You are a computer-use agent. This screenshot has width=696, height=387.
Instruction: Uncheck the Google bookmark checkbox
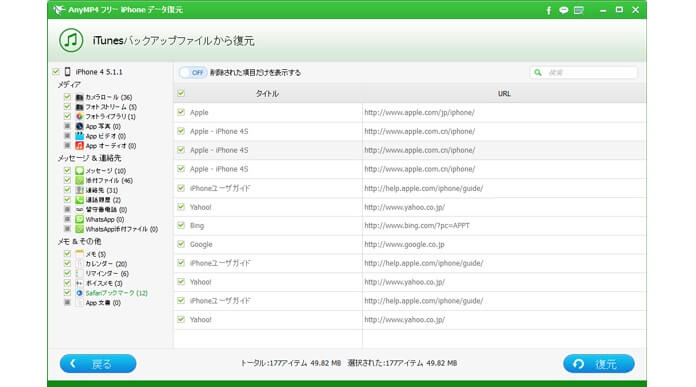click(181, 244)
